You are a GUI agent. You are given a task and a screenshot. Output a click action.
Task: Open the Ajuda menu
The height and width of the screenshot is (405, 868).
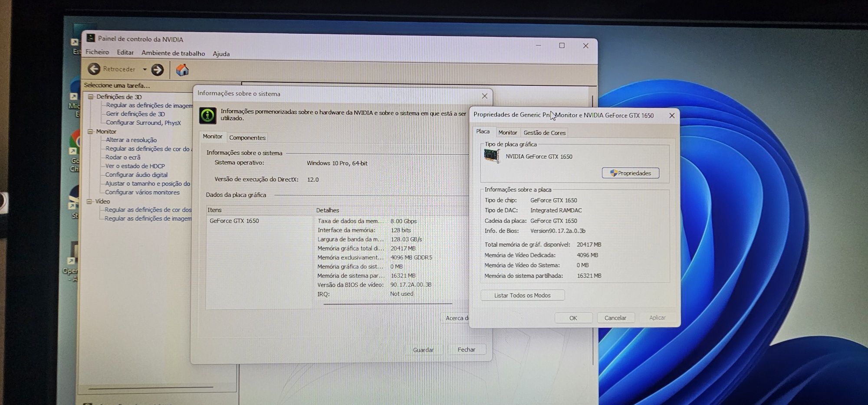point(221,54)
